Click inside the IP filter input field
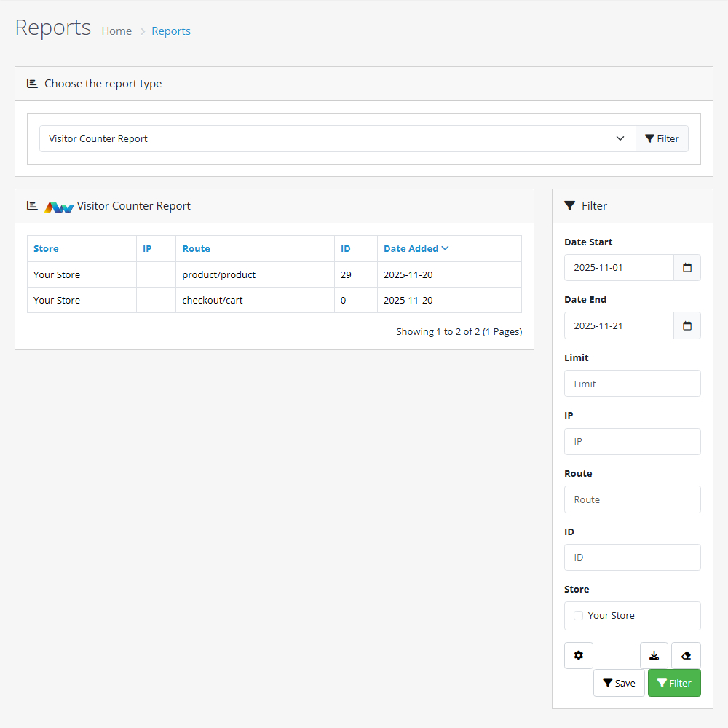 click(x=632, y=441)
